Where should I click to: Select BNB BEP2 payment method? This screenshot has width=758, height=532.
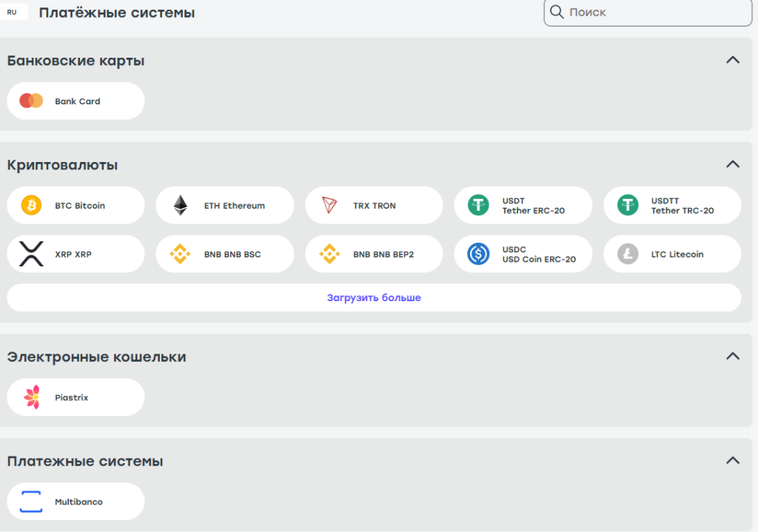[x=374, y=254]
